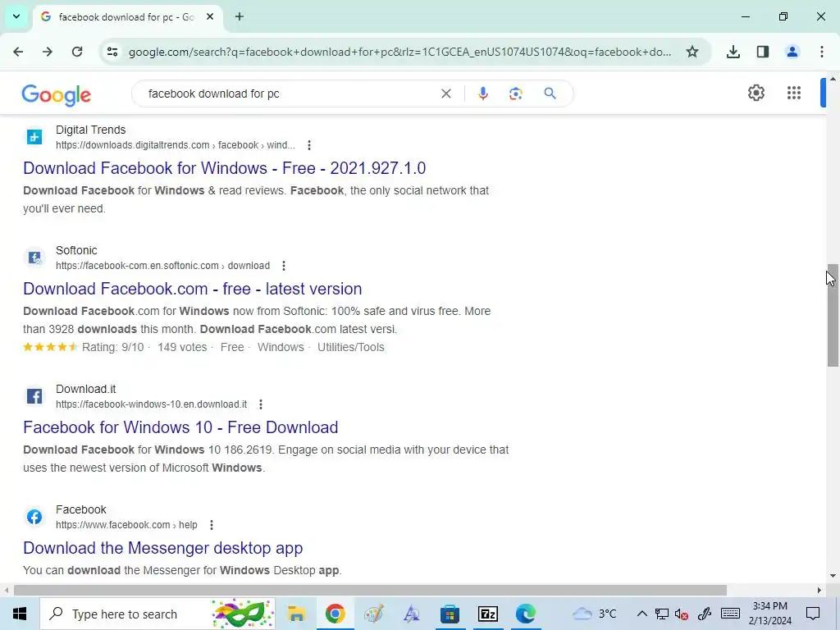Search by image with Google Lens
840x630 pixels.
point(515,94)
